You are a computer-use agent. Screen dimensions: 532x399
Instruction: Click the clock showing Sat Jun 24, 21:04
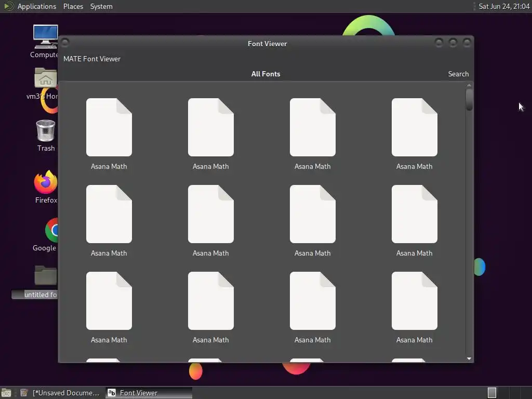504,6
